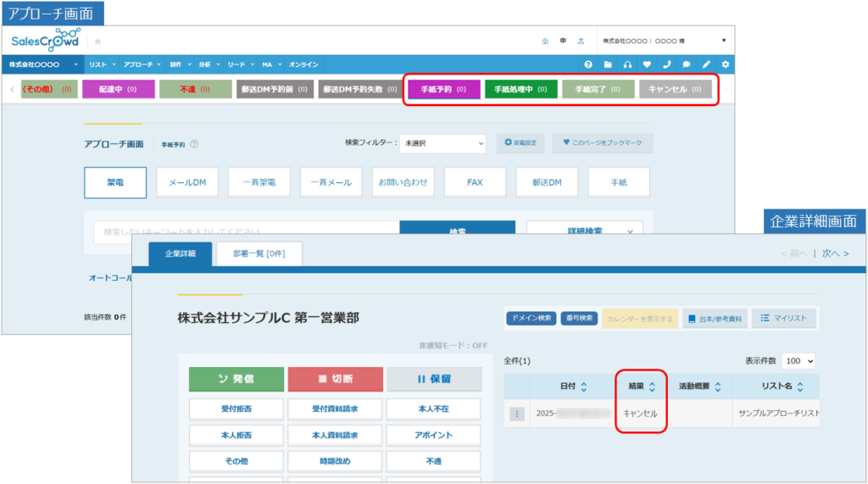Set font size to 大 (large)
The height and width of the screenshot is (484, 868).
click(581, 41)
